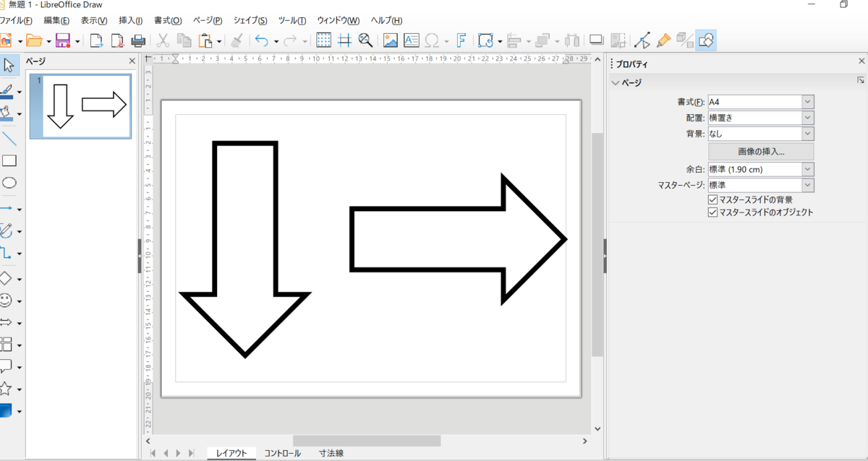Choose the Select arrow tool
Screen dimensions: 868x461
click(9, 65)
